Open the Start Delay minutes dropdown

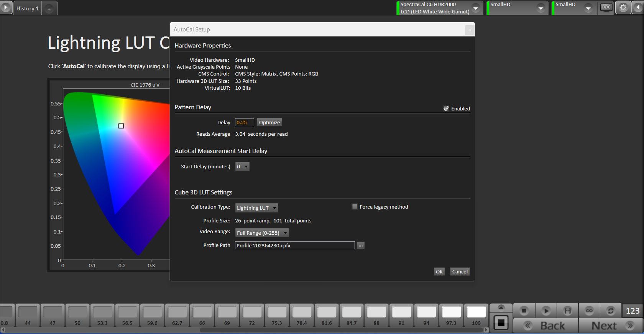pyautogui.click(x=242, y=166)
